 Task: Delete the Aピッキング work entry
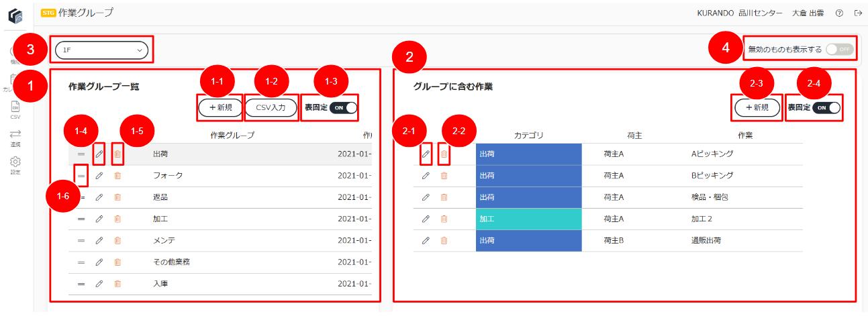coord(444,154)
